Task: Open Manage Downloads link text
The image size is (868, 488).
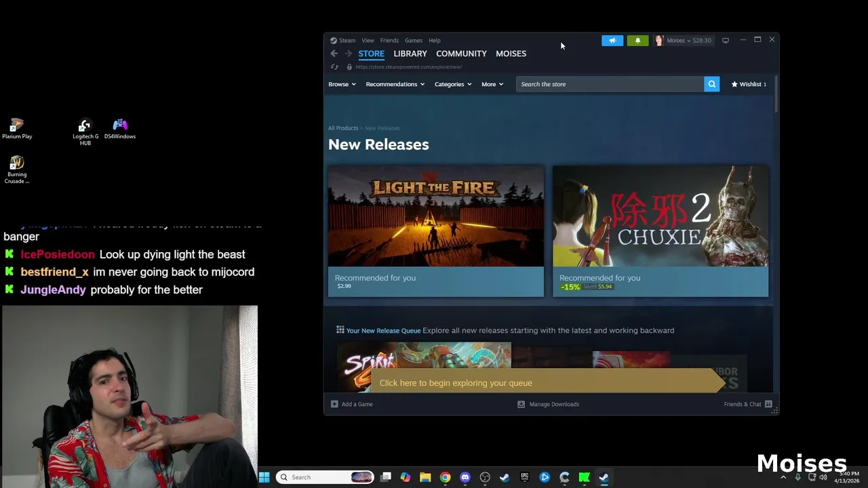Action: 554,404
